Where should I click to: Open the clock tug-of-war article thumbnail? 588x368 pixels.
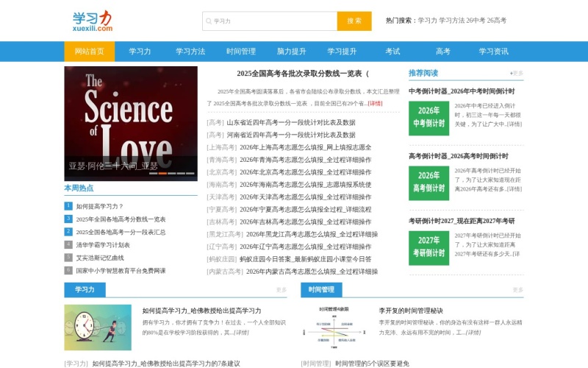98,327
